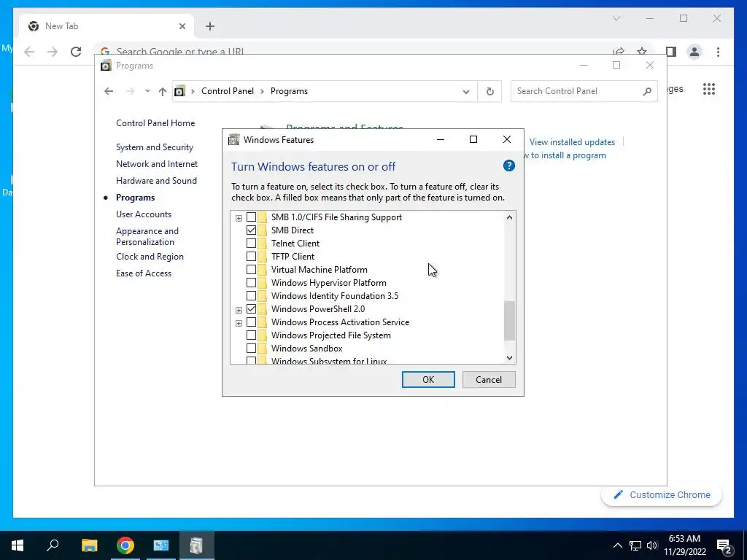This screenshot has width=747, height=560.
Task: Turn on Virtual Machine Platform
Action: click(x=251, y=270)
